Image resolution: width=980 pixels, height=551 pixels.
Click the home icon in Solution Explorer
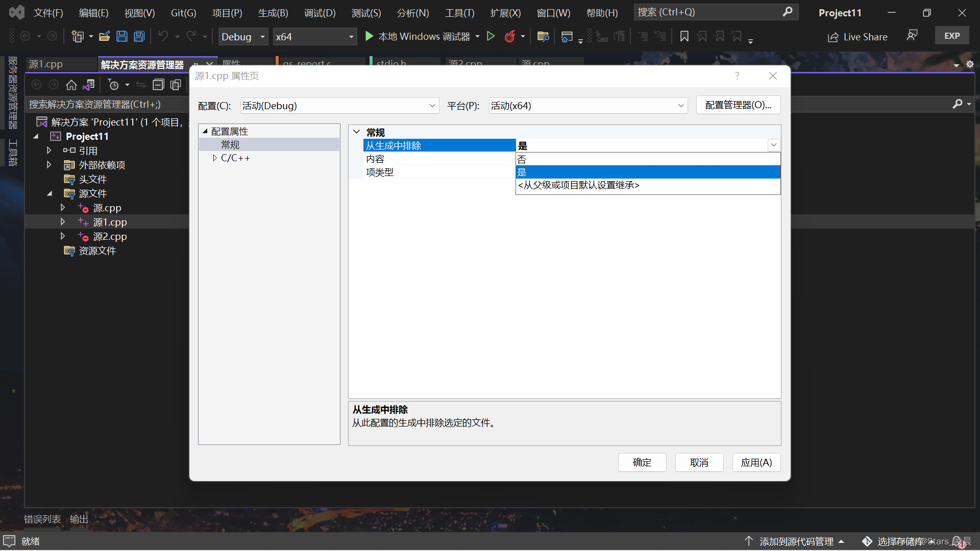tap(71, 85)
